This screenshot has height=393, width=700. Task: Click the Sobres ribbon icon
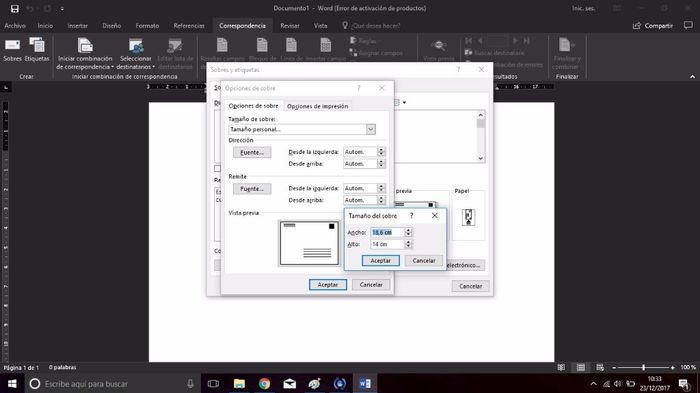(12, 50)
